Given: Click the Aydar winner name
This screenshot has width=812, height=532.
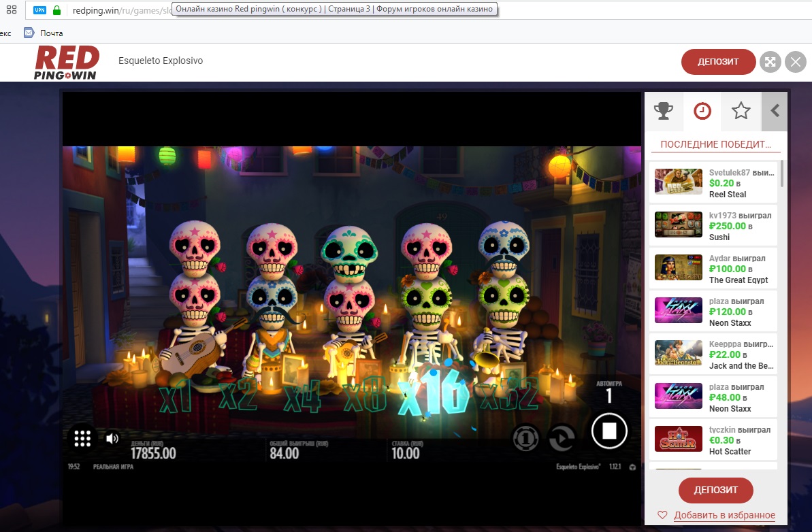Looking at the screenshot, I should [x=720, y=259].
